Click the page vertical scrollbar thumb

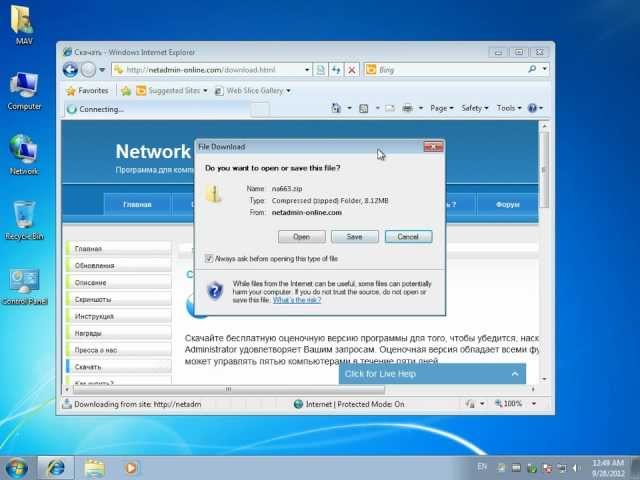pyautogui.click(x=544, y=169)
